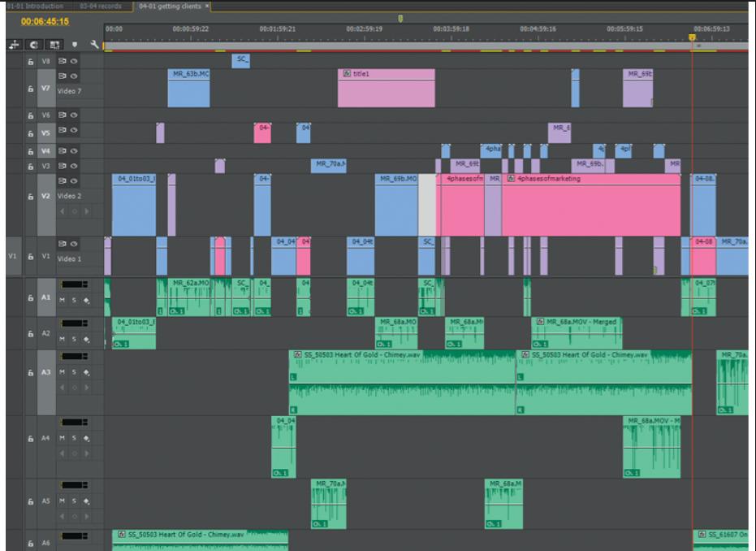
Task: Click the V1 source patching button
Action: [x=12, y=256]
